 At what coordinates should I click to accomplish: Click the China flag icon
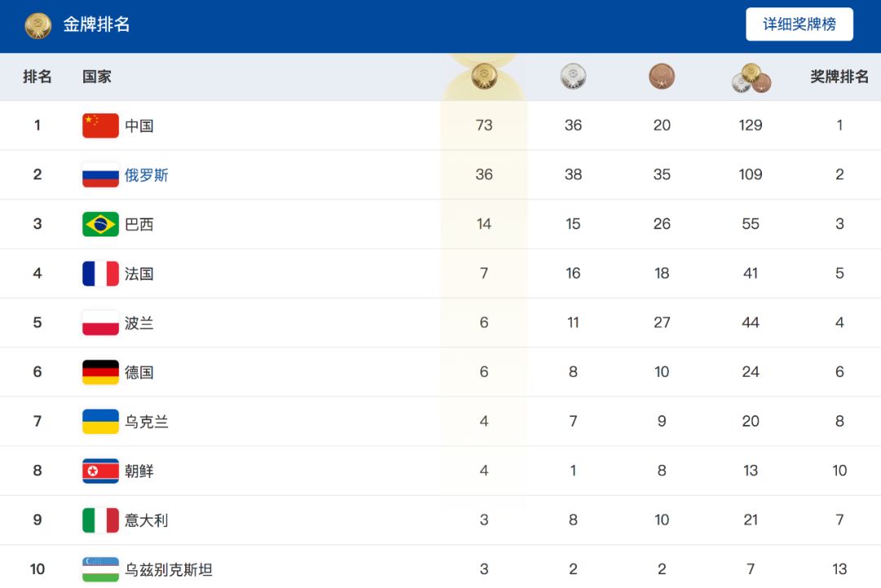[x=100, y=126]
